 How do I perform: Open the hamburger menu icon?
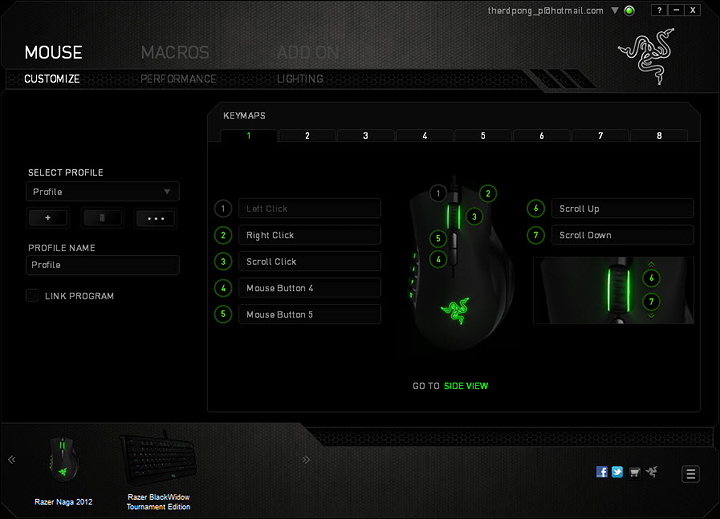[691, 474]
